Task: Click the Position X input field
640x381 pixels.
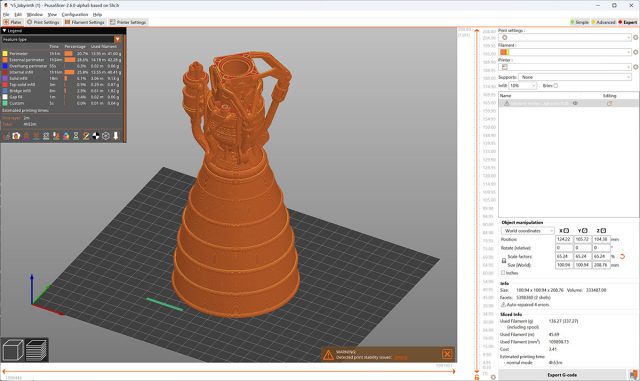Action: (564, 239)
